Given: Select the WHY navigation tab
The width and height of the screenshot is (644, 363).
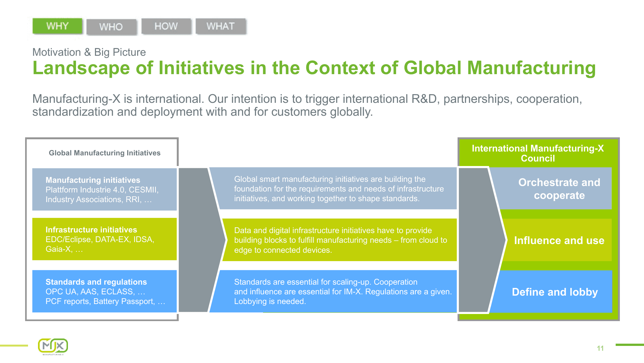Looking at the screenshot, I should [x=57, y=26].
